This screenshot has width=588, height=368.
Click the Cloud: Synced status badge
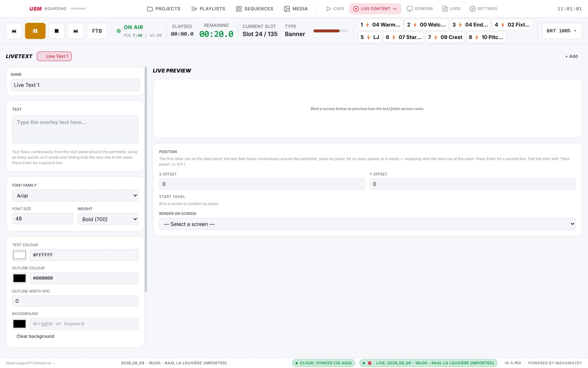pyautogui.click(x=323, y=363)
